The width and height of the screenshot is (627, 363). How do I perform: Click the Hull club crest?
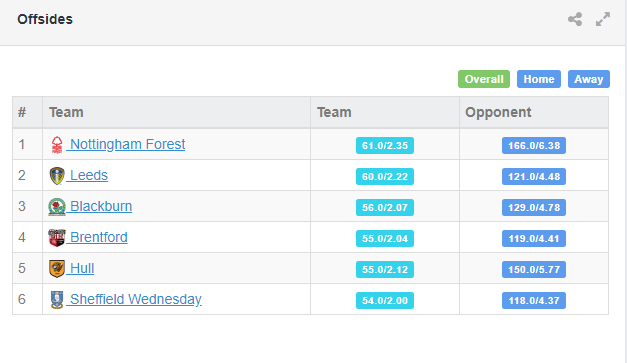coord(57,269)
